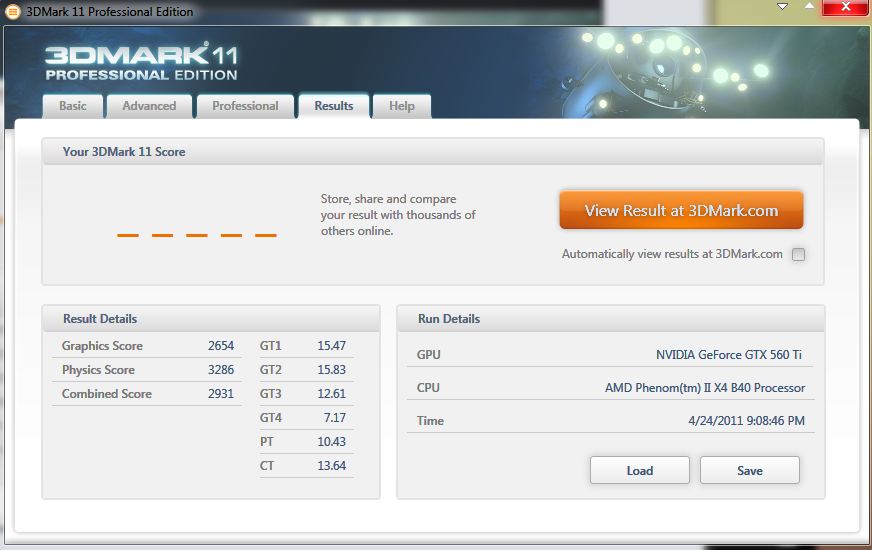
Task: Click the down triangle icon in title bar
Action: pyautogui.click(x=782, y=7)
